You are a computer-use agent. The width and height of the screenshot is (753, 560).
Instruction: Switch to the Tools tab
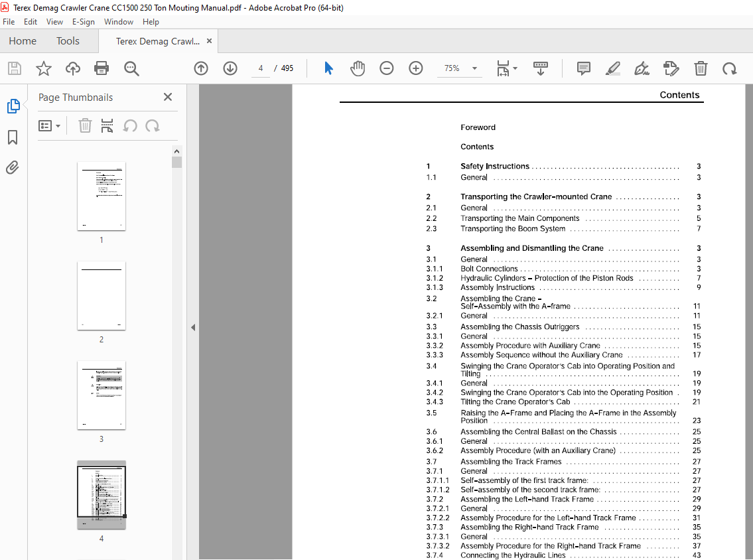pyautogui.click(x=68, y=41)
